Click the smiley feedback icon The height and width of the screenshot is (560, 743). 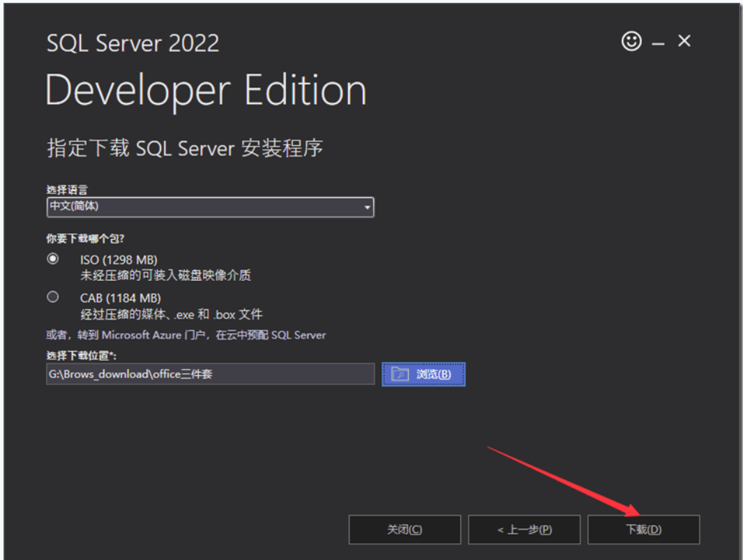pos(631,41)
